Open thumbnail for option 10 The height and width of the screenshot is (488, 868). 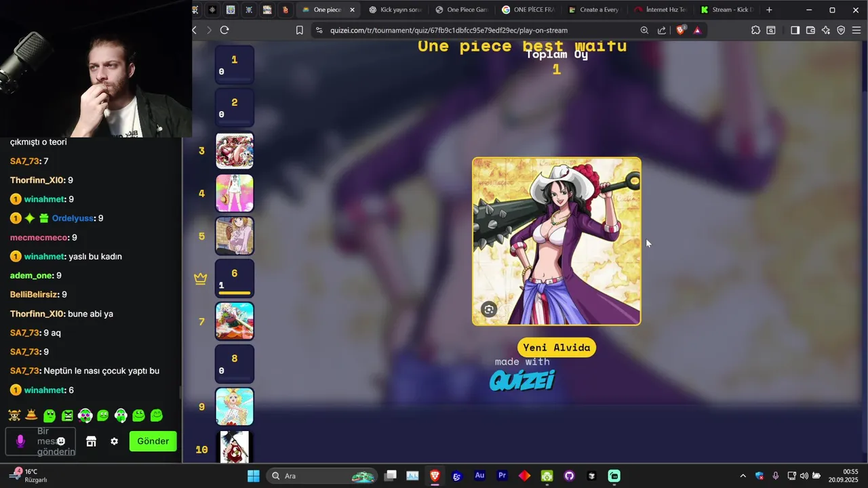tap(235, 447)
